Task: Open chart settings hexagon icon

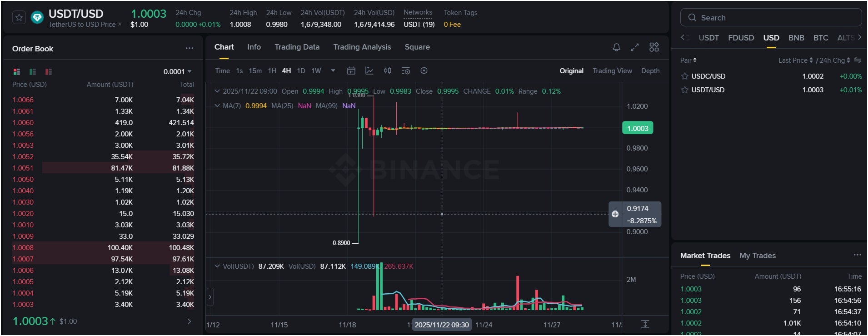Action: point(424,71)
